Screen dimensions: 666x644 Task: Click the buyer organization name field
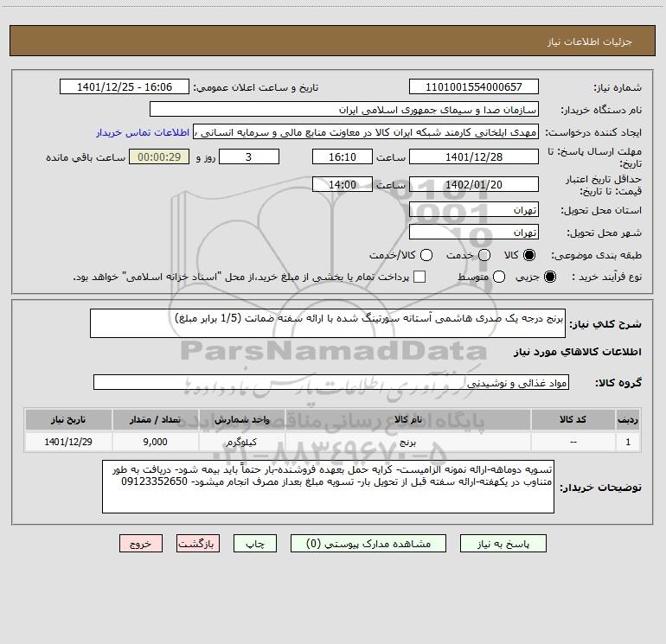click(x=344, y=110)
